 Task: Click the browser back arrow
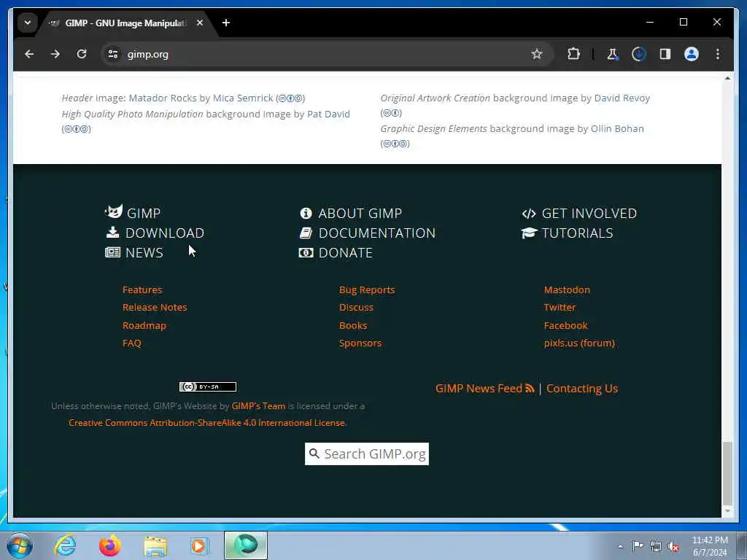click(x=29, y=54)
